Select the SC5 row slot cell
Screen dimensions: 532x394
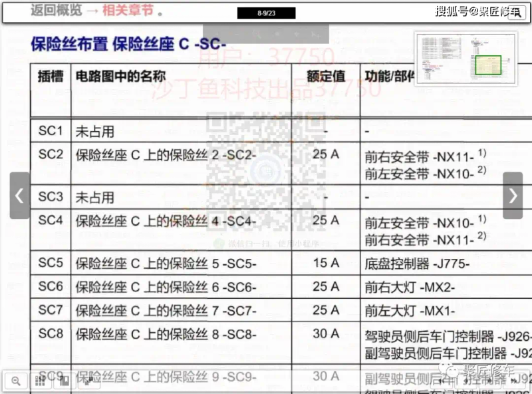[51, 263]
